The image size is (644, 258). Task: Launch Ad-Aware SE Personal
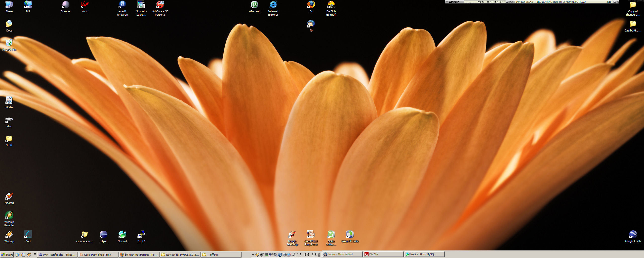[x=160, y=8]
